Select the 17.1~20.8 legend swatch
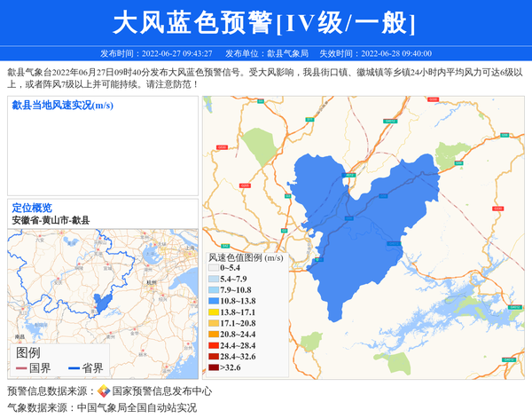The image size is (532, 418). click(x=213, y=323)
